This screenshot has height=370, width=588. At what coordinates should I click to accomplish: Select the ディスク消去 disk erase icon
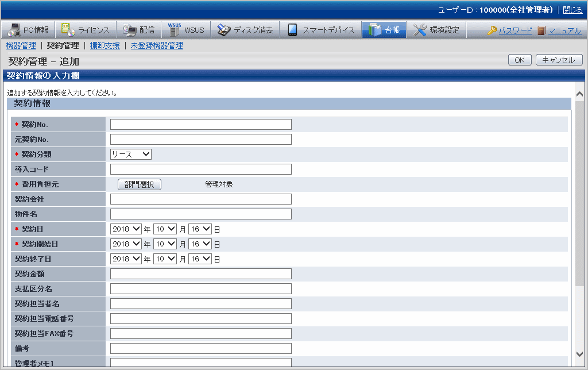(224, 30)
